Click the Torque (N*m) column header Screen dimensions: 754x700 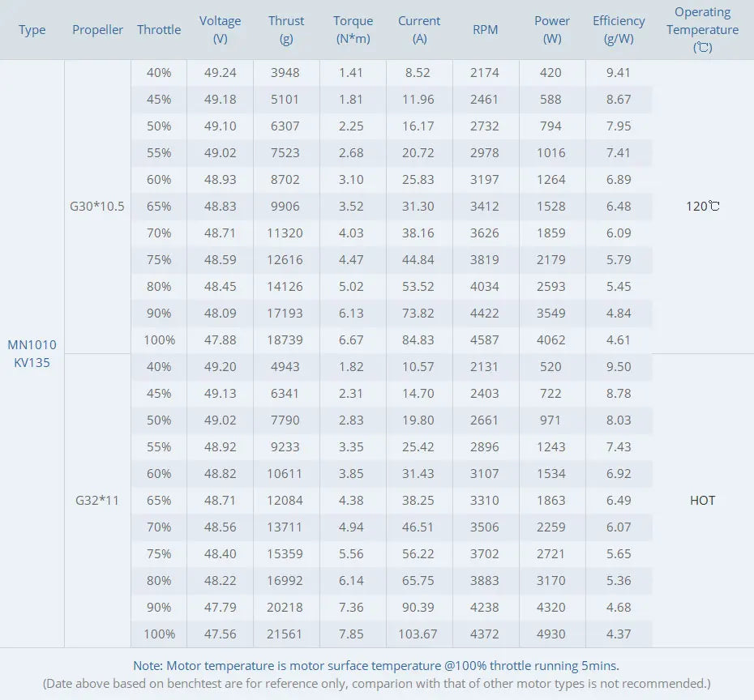point(353,30)
